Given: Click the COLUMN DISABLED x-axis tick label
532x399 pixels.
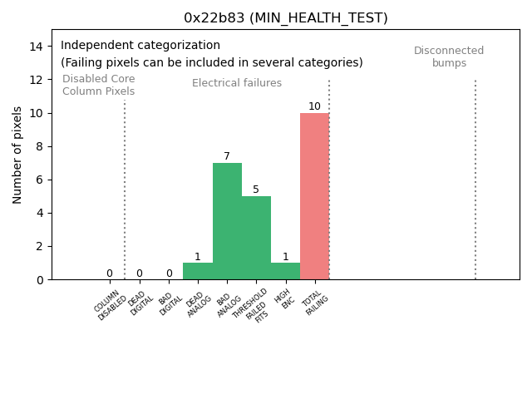Looking at the screenshot, I should (111, 305).
